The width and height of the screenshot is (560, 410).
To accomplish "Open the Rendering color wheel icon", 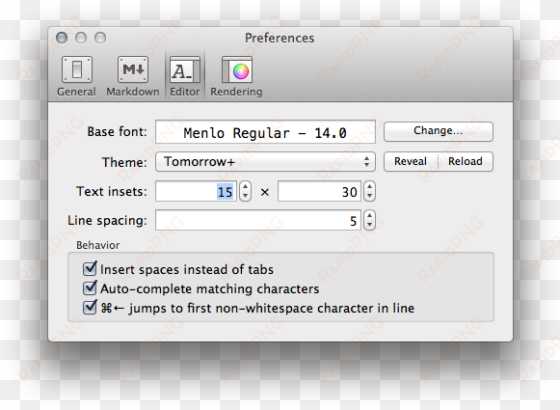I will (x=237, y=70).
